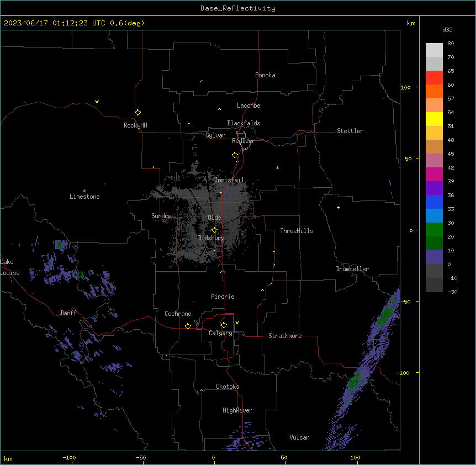Click the yellow diamond marker below Cochrane

(x=188, y=326)
